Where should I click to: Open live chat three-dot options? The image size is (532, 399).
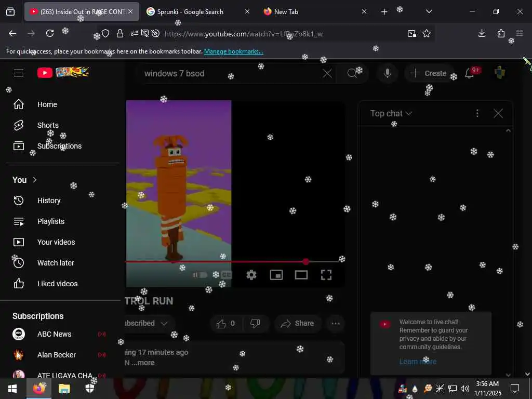coord(477,113)
